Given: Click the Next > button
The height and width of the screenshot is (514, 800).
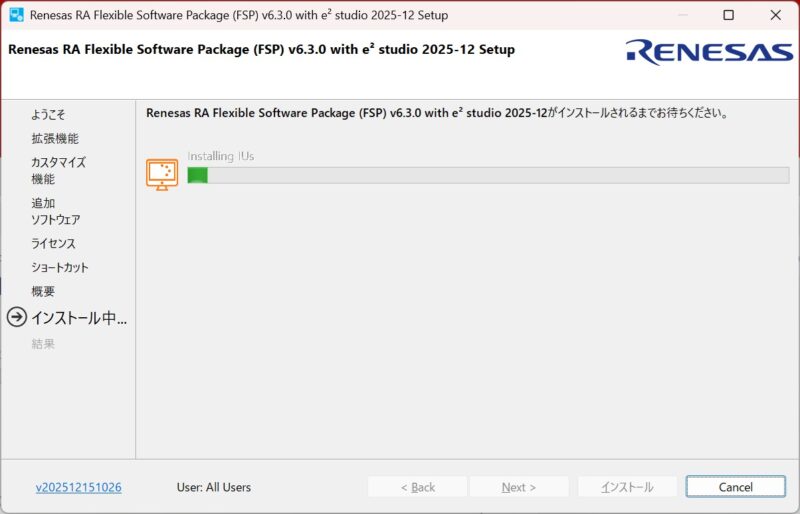Looking at the screenshot, I should pyautogui.click(x=519, y=487).
